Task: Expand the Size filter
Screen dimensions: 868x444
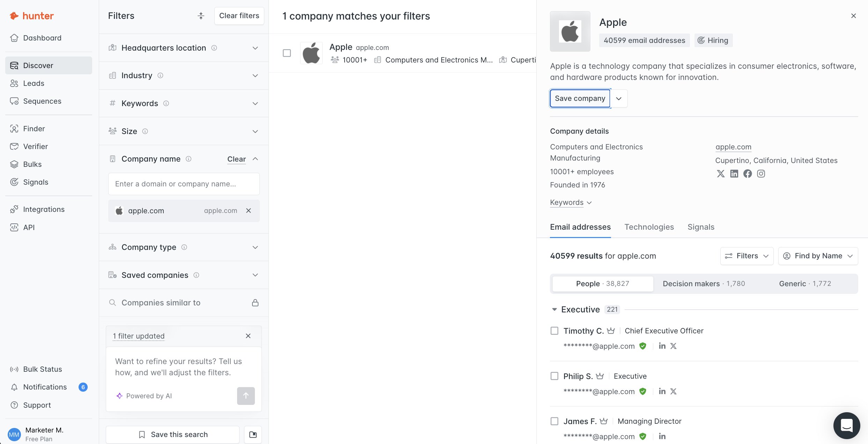Action: (x=255, y=131)
